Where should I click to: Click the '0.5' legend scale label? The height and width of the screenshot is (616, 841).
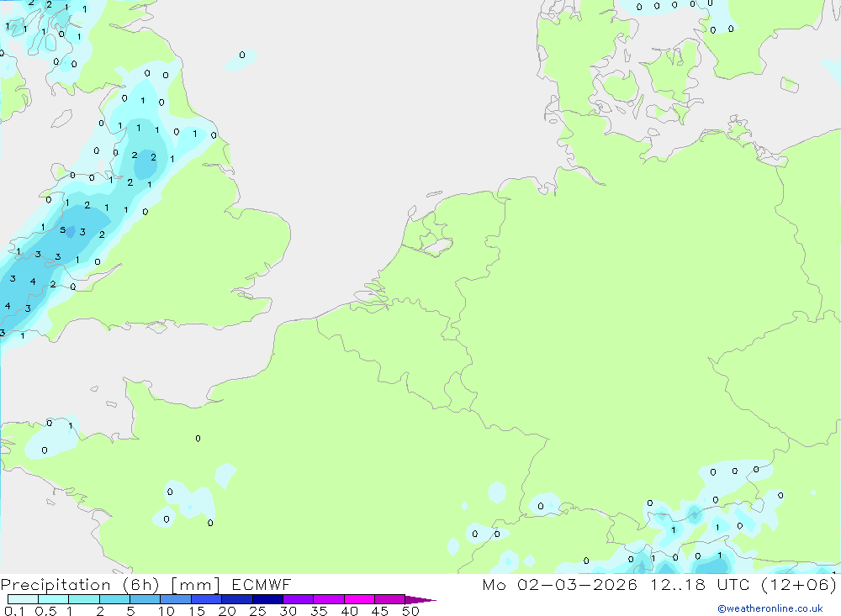pyautogui.click(x=45, y=611)
